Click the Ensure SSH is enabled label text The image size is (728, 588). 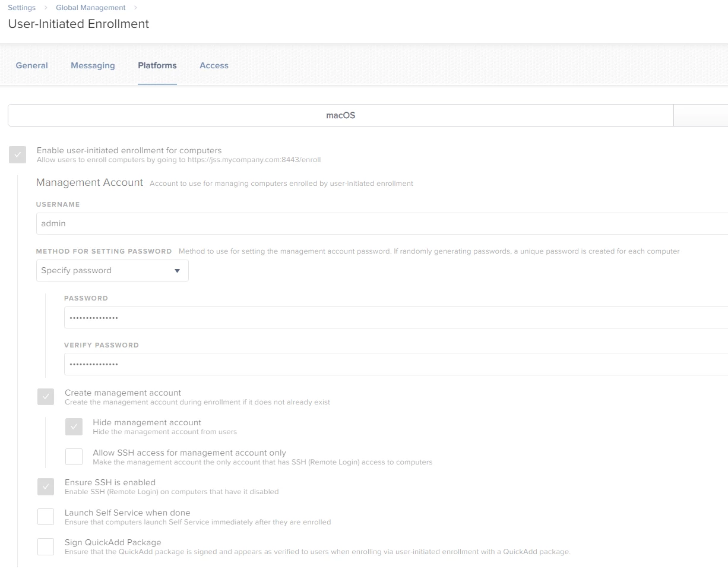[110, 482]
